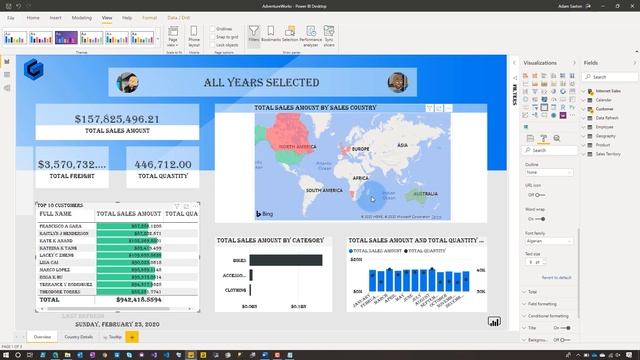Open map visual more options ellipsis

coord(448,108)
